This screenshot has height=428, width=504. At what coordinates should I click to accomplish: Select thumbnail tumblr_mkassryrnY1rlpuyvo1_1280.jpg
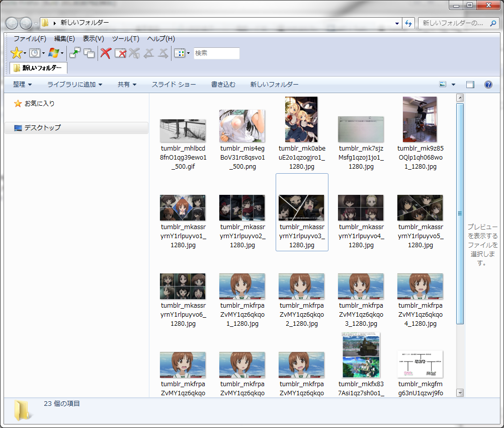click(x=183, y=207)
